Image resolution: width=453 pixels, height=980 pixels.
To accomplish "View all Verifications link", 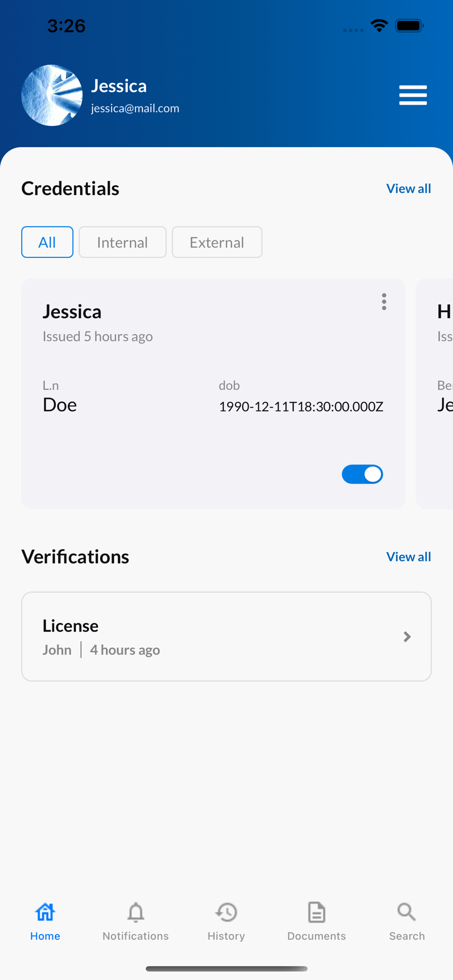I will [x=408, y=557].
